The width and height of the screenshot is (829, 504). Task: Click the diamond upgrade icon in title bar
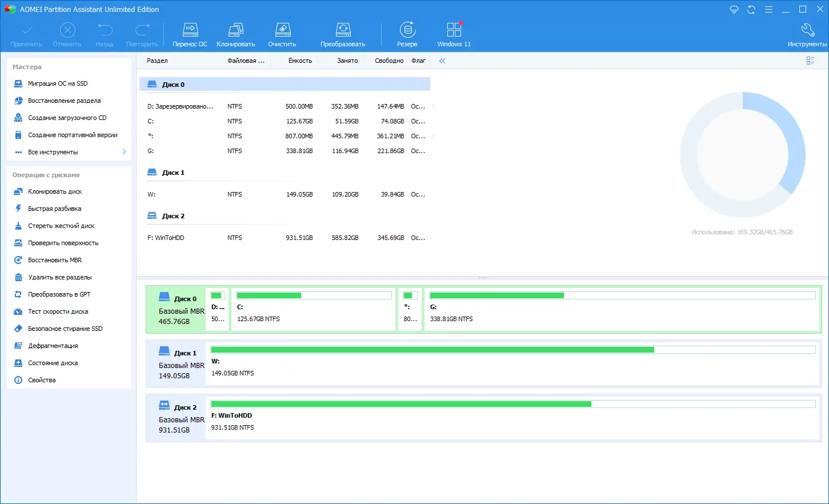[x=734, y=10]
